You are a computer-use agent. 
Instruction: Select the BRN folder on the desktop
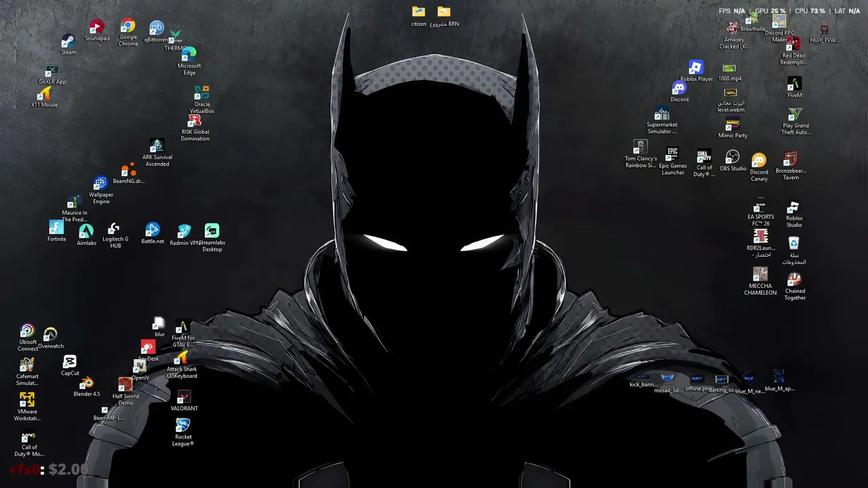(x=444, y=16)
